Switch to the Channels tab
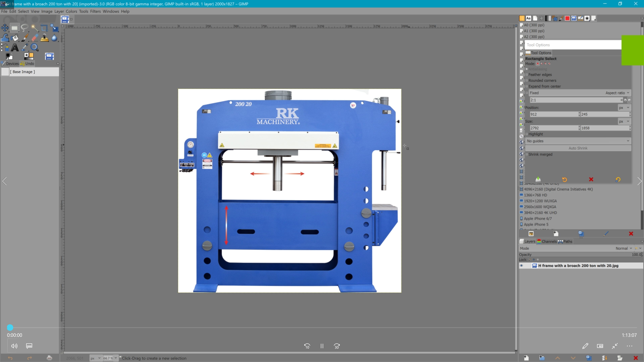The width and height of the screenshot is (644, 362). pos(547,242)
